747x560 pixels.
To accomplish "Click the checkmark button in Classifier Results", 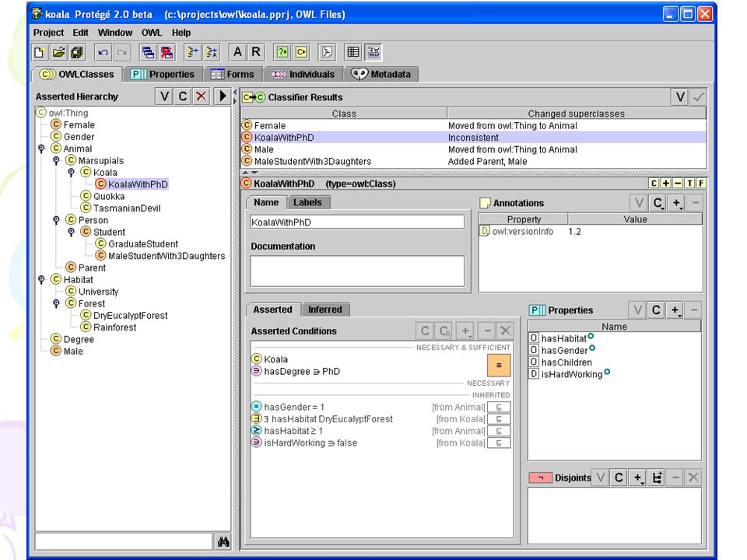I will pos(699,97).
